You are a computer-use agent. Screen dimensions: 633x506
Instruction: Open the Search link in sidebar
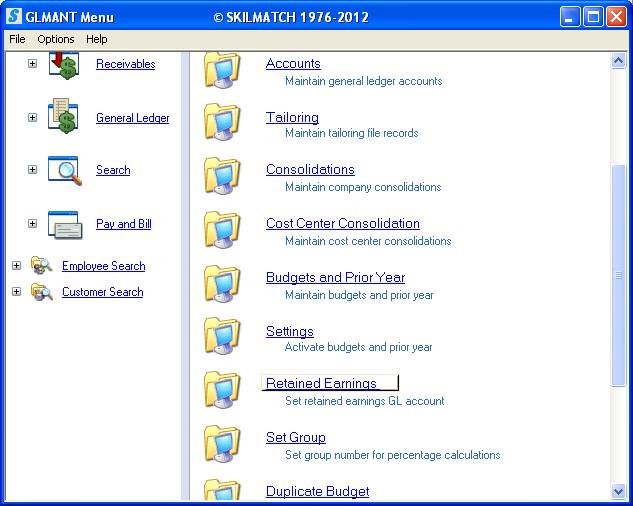pyautogui.click(x=113, y=170)
